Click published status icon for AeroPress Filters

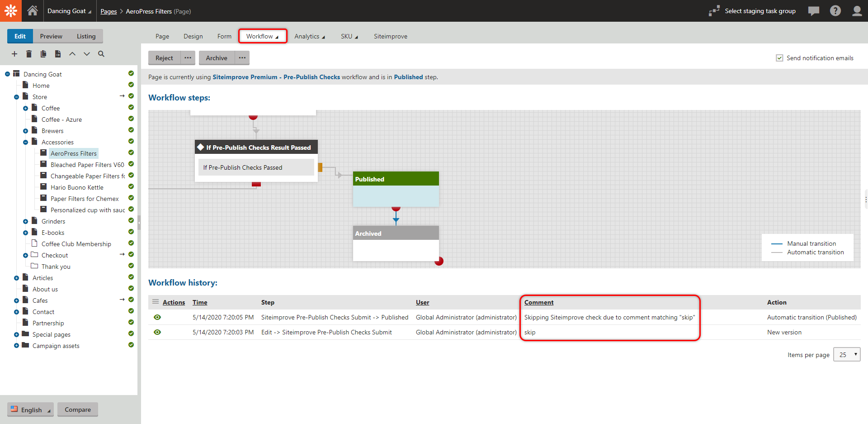(x=131, y=152)
